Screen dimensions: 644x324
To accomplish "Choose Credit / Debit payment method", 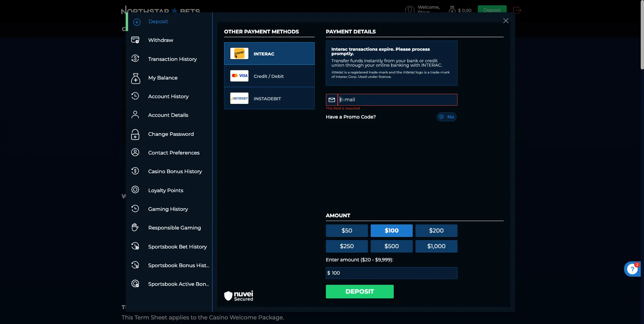I will coord(269,76).
